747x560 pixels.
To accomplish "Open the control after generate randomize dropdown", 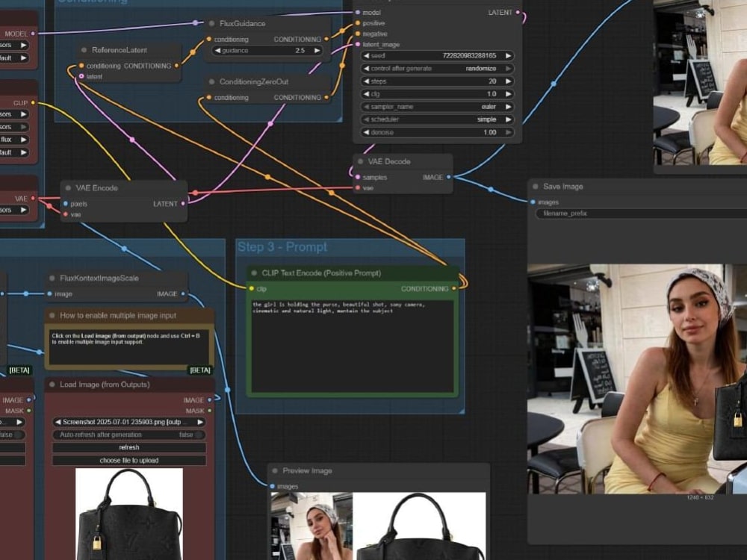I will (437, 69).
